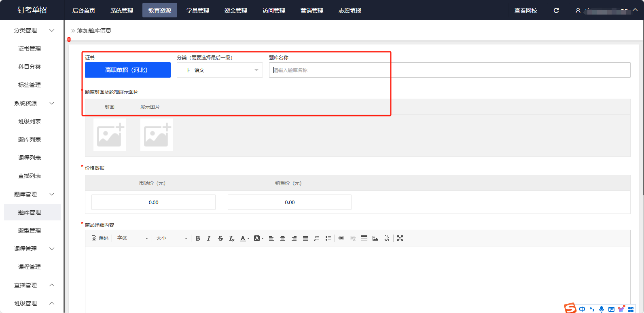Maximize the rich text editor
The height and width of the screenshot is (313, 644).
[x=400, y=238]
